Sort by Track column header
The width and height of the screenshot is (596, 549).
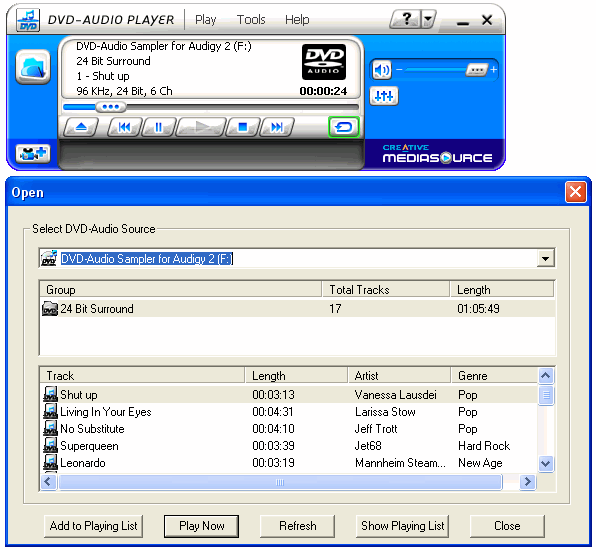pos(142,376)
